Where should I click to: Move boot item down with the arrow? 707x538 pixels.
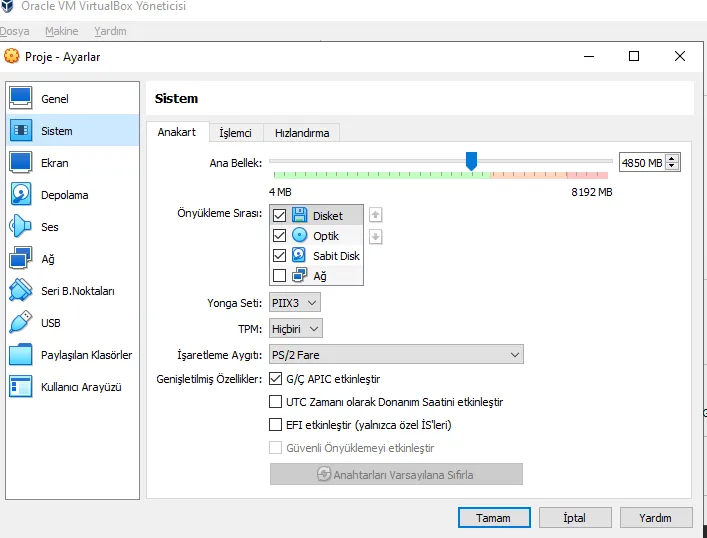[375, 236]
